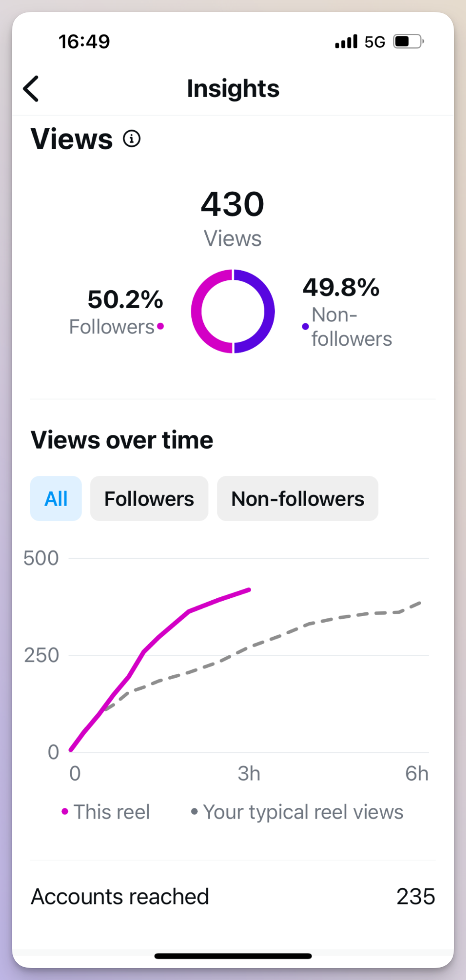This screenshot has width=466, height=980.
Task: Tap the 50.2% Followers percentage
Action: 125,299
